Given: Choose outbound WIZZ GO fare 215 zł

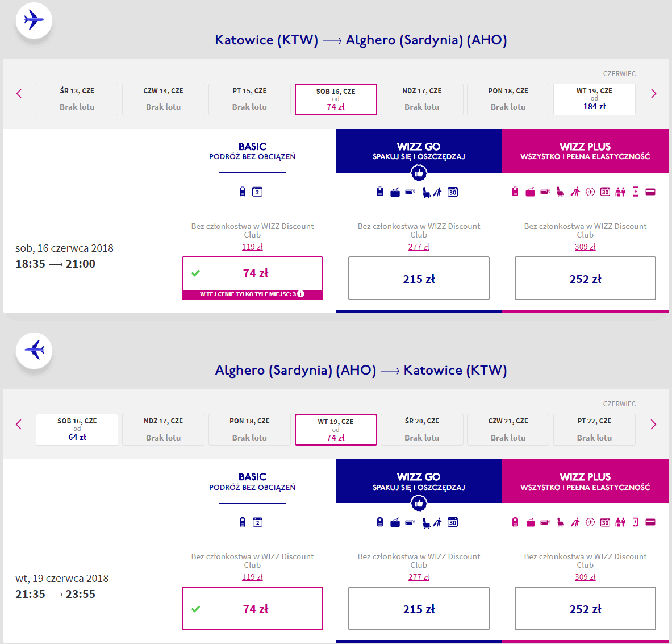Looking at the screenshot, I should [419, 279].
